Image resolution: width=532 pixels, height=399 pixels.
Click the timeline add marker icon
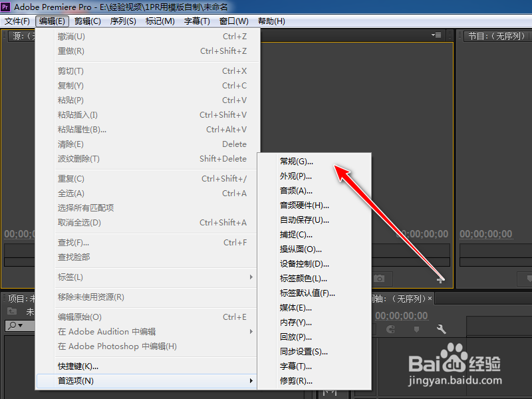point(417,329)
